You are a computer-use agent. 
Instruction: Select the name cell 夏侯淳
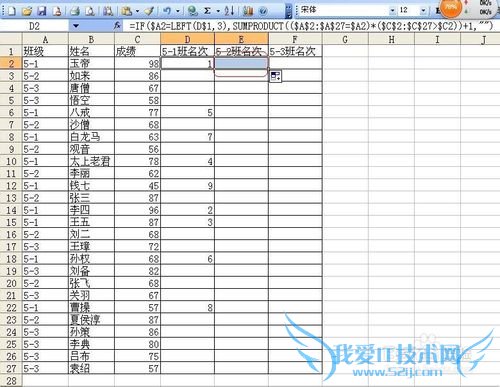point(91,320)
